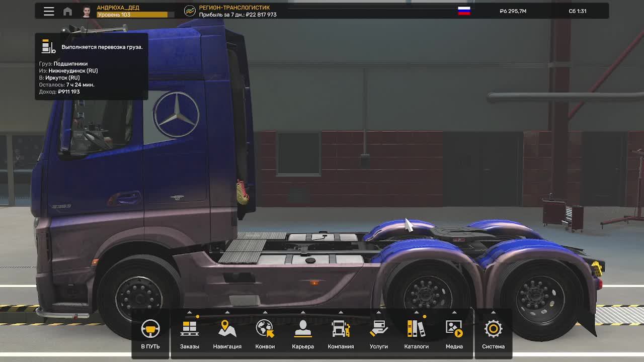
Task: Open the Конвои globe icon
Action: pos(265,328)
